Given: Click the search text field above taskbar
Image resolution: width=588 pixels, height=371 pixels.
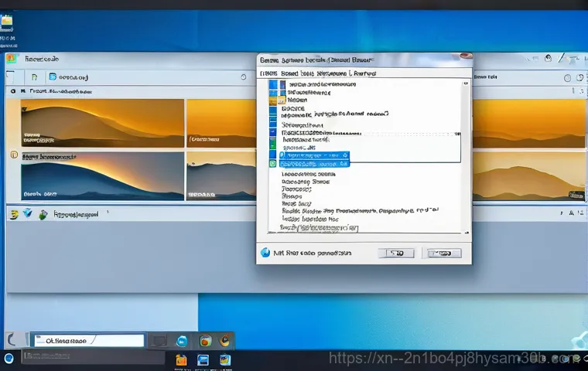Looking at the screenshot, I should (x=87, y=340).
